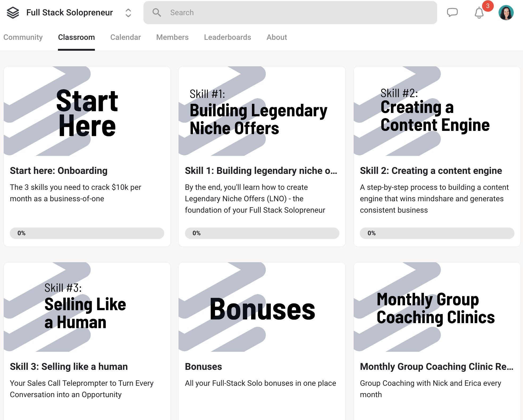This screenshot has width=523, height=420.
Task: Focus the Search input field
Action: click(x=290, y=12)
